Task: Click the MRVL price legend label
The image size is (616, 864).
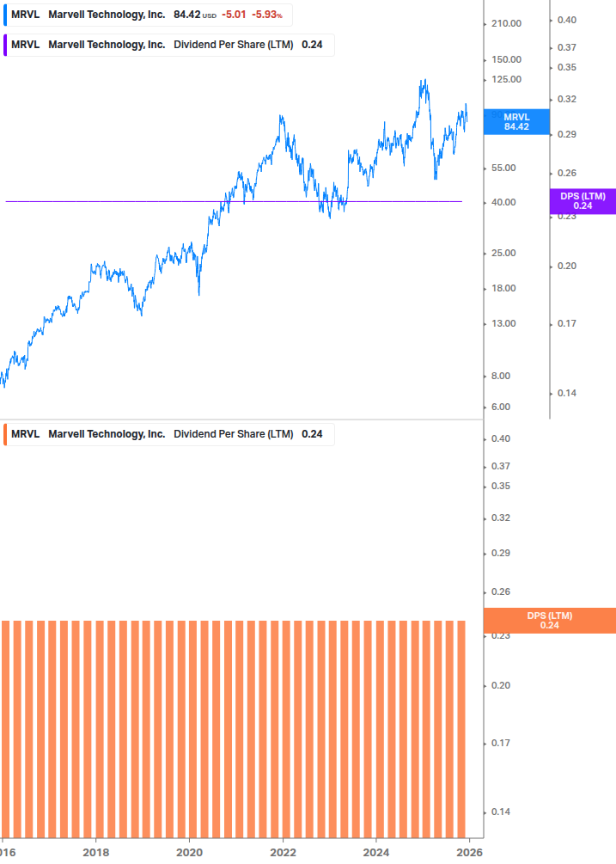Action: pyautogui.click(x=148, y=15)
